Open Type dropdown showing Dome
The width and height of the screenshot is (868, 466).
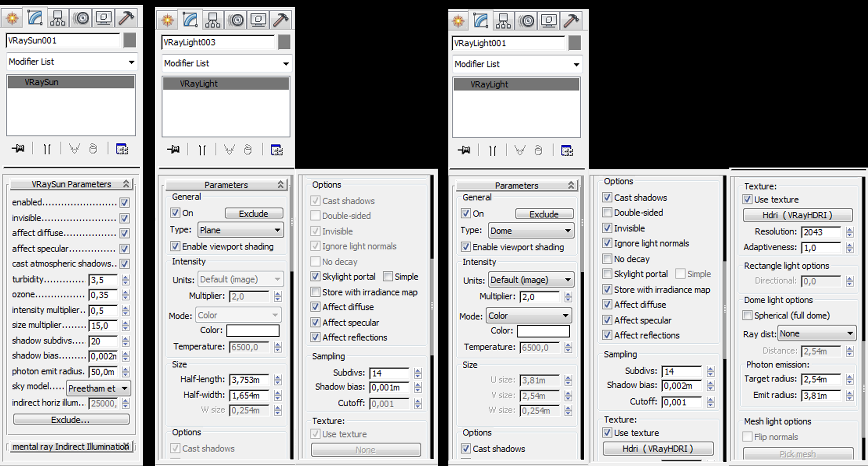[x=531, y=231]
